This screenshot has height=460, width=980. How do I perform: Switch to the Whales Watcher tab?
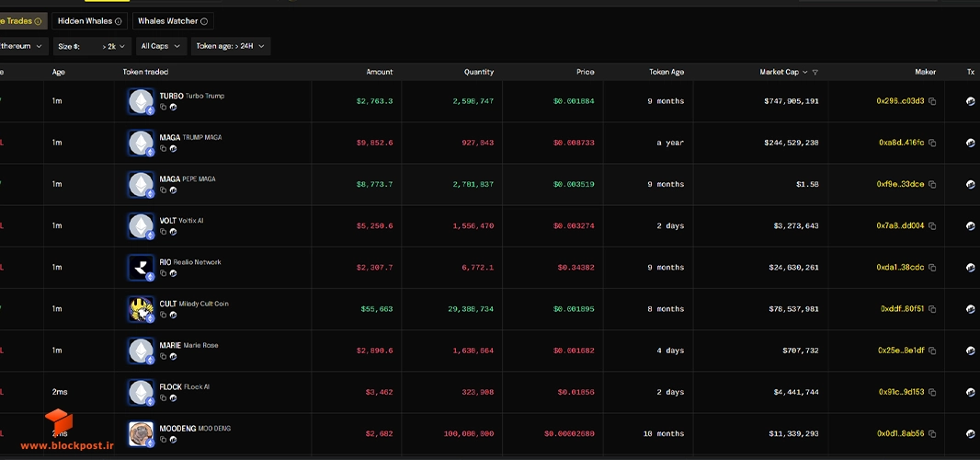tap(173, 21)
